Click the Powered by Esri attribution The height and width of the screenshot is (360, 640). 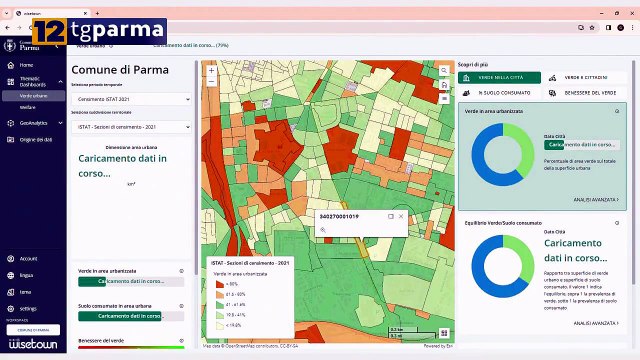click(x=438, y=346)
